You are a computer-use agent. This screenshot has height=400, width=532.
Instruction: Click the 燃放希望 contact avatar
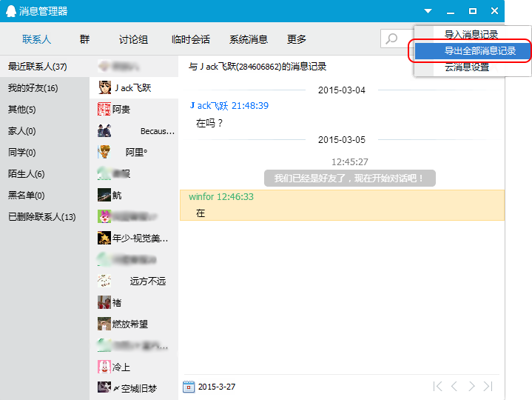pyautogui.click(x=104, y=324)
